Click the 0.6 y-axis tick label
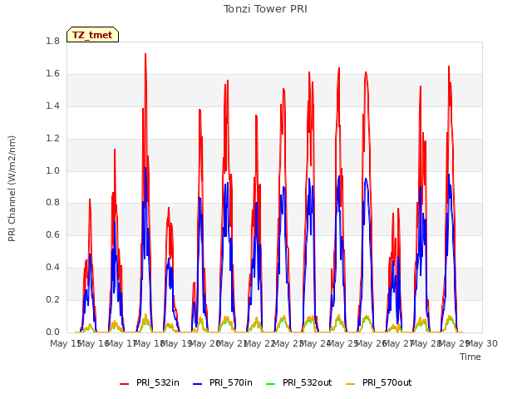Screen dimensions: 532x399 coord(52,234)
